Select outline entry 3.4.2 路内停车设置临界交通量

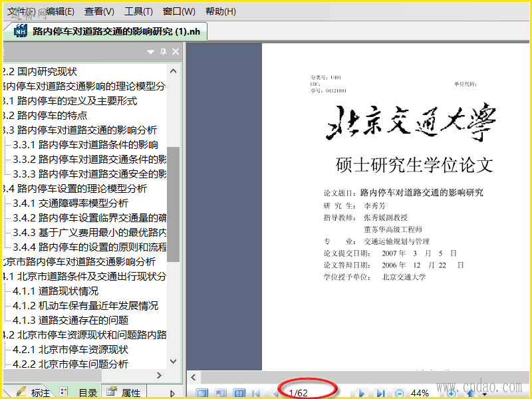tap(90, 217)
